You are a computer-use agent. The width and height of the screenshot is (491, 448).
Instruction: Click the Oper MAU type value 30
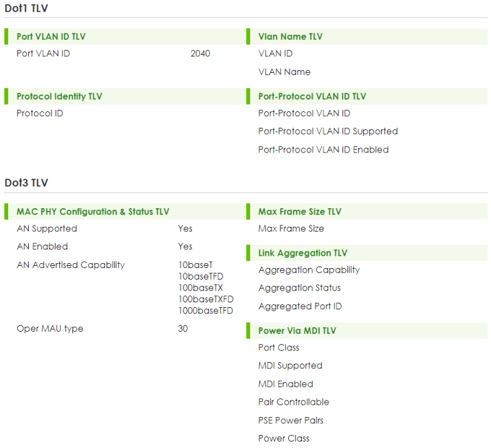click(183, 328)
